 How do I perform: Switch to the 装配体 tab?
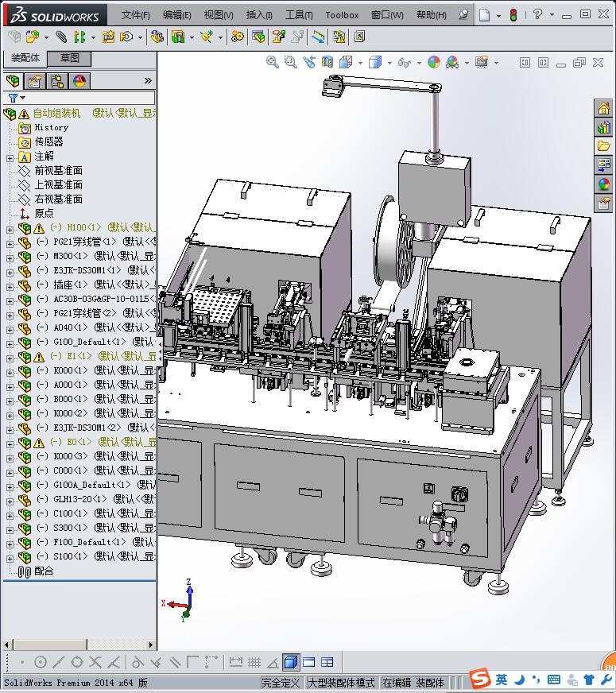point(25,58)
